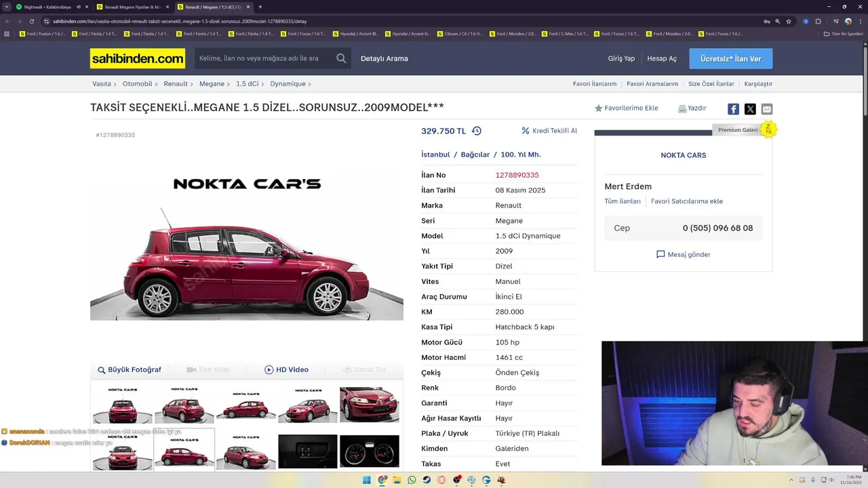The image size is (868, 488).
Task: Share listing on X icon
Action: click(750, 109)
